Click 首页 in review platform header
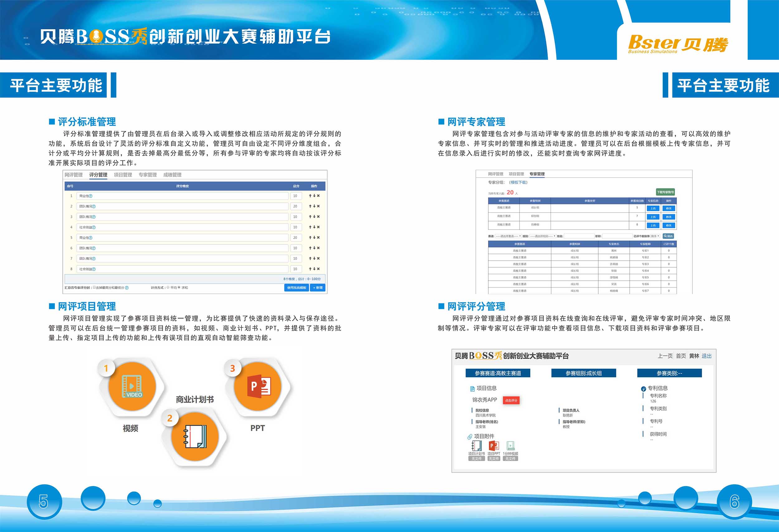 tap(681, 356)
